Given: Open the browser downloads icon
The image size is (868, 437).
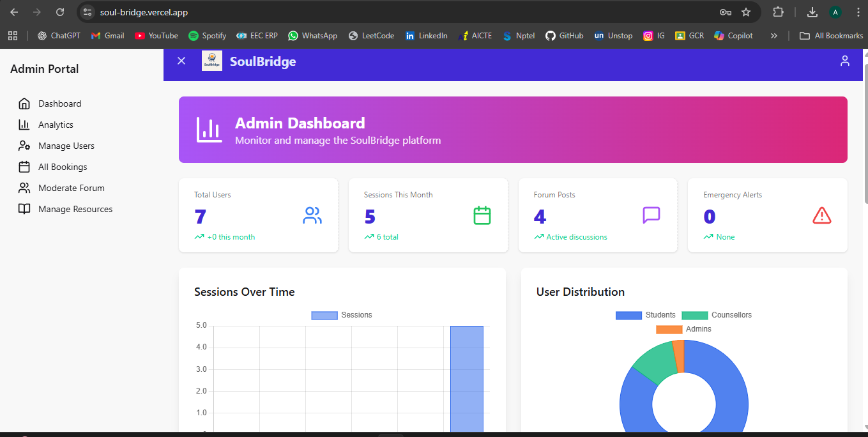Looking at the screenshot, I should (x=812, y=12).
